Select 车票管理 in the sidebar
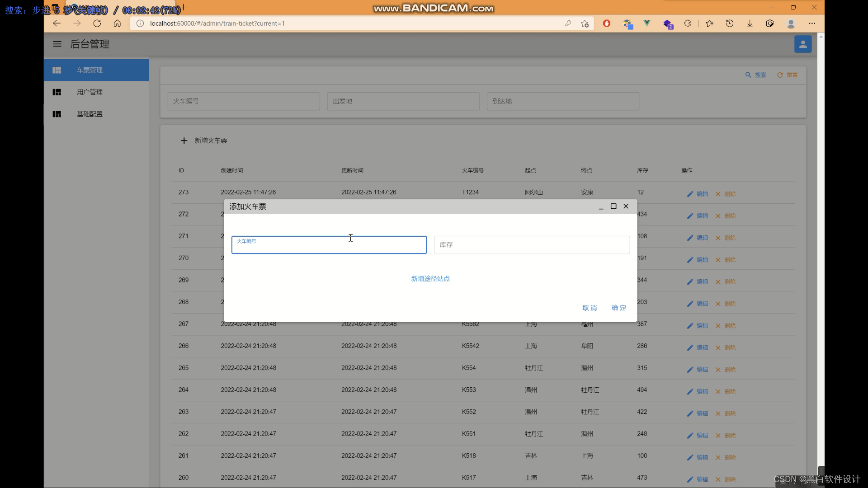The height and width of the screenshot is (488, 868). point(96,70)
